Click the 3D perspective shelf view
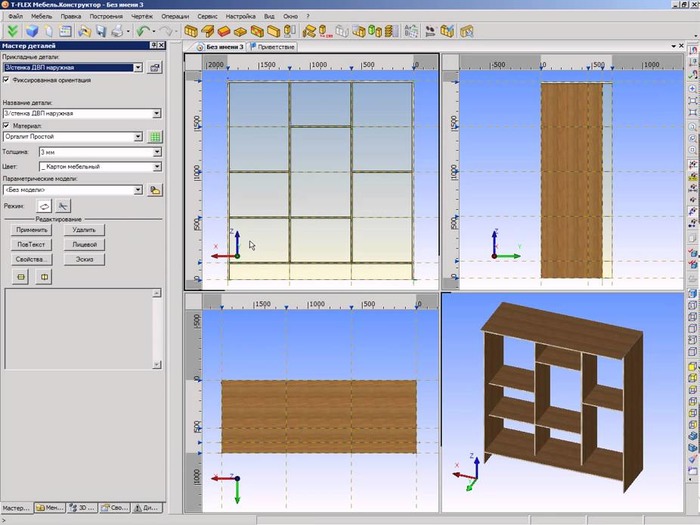 [562, 402]
